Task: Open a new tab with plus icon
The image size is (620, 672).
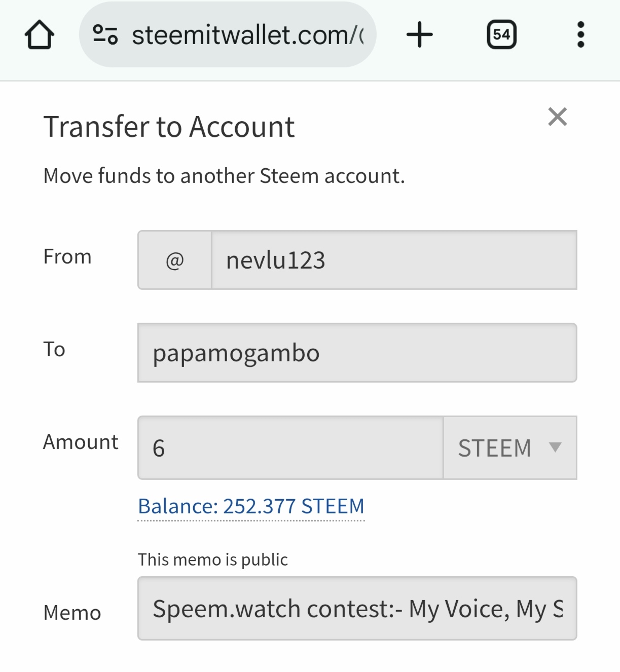Action: click(x=419, y=35)
